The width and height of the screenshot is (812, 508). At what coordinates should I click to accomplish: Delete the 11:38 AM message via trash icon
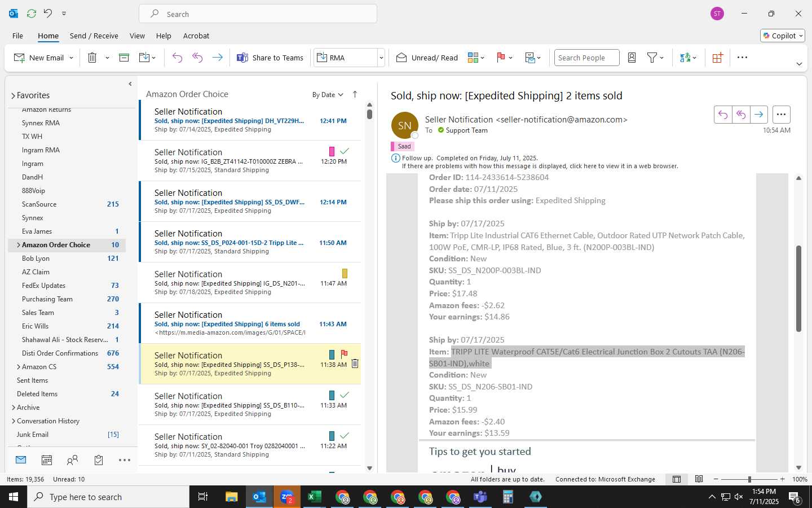[355, 364]
